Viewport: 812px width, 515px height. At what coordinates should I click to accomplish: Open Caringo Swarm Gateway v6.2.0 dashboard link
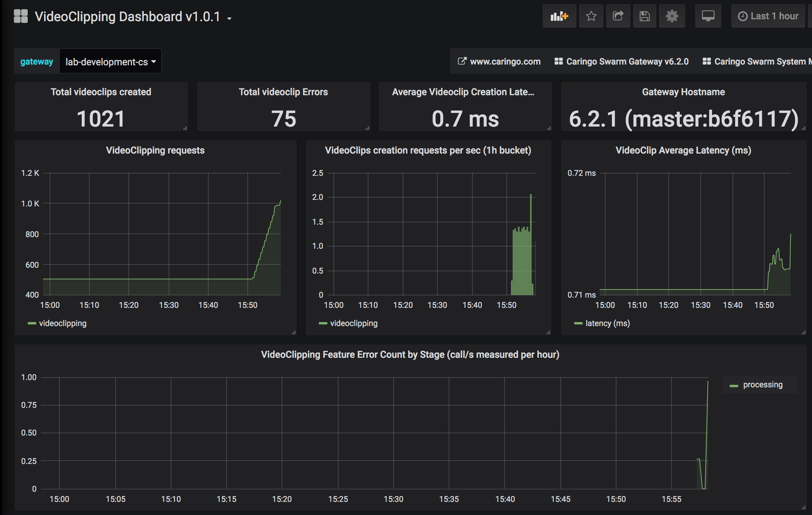(x=622, y=62)
